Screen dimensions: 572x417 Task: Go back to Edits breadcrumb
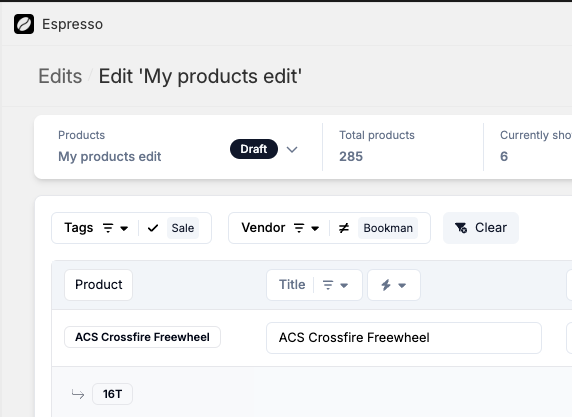[60, 76]
